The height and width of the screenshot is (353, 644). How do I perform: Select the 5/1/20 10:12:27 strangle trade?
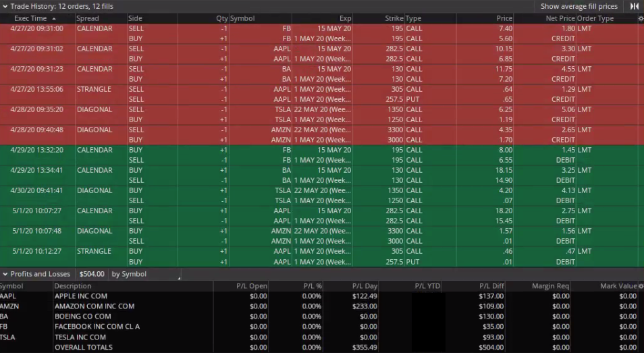click(x=36, y=252)
